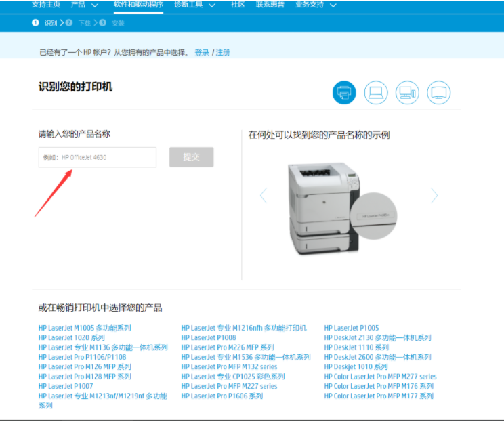Open HP LaserJet Pro MFP M132 series
This screenshot has height=422, width=504.
click(229, 366)
